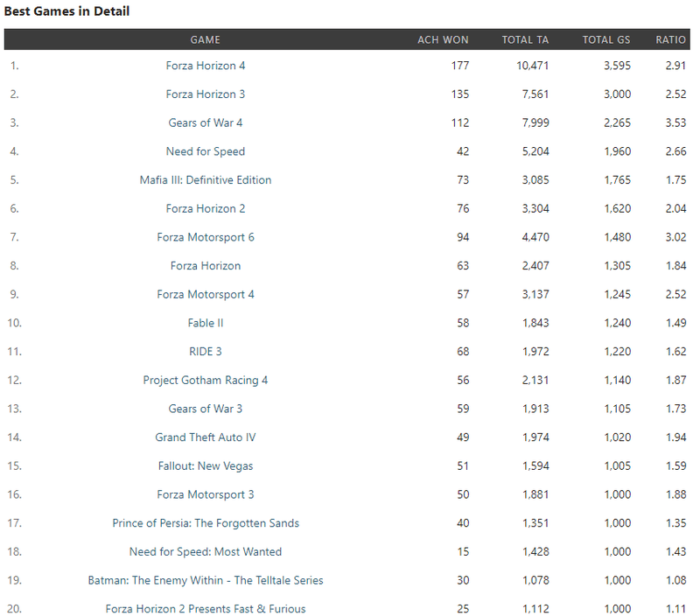Open the Forza Motorsport 3 link
700x616 pixels.
[x=206, y=494]
